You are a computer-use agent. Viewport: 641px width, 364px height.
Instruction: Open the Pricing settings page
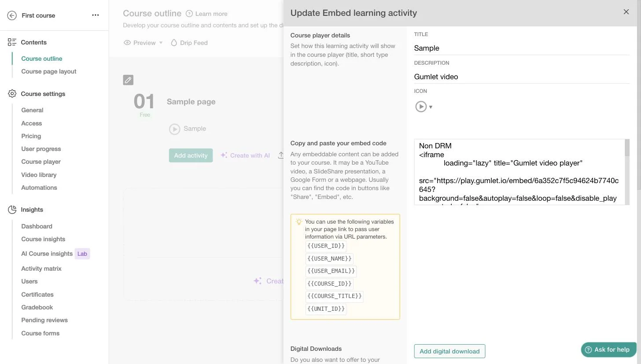tap(31, 136)
